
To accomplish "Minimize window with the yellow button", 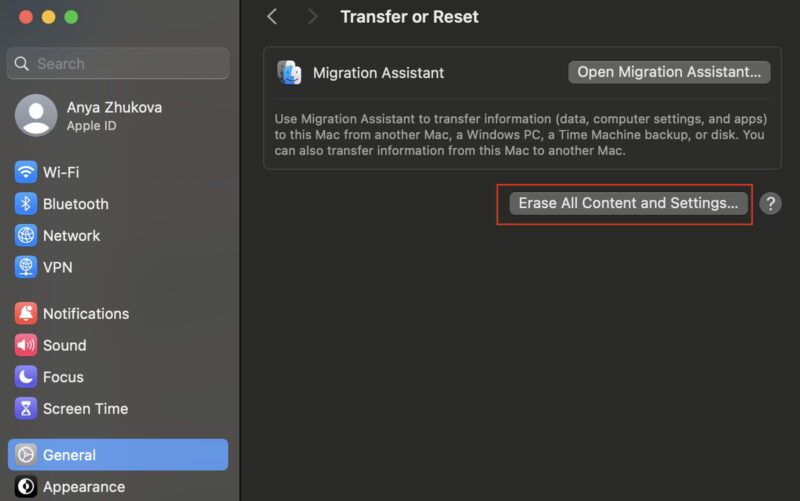I will tap(48, 17).
